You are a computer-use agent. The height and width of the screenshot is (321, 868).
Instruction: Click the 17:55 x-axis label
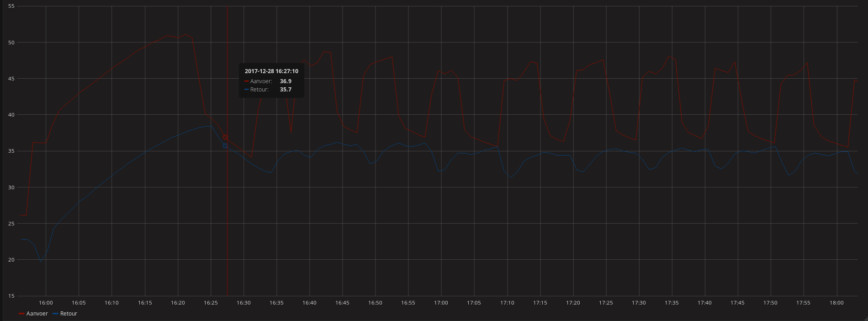click(803, 303)
